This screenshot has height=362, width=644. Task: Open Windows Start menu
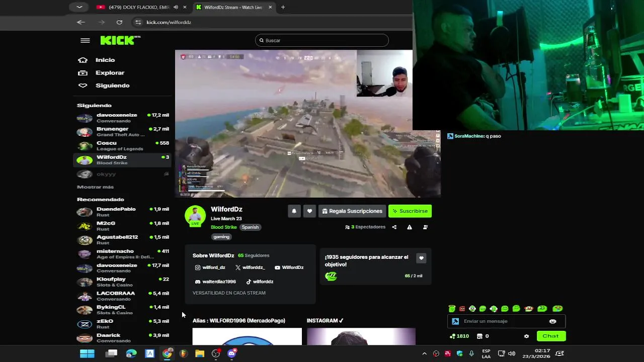[x=87, y=353]
